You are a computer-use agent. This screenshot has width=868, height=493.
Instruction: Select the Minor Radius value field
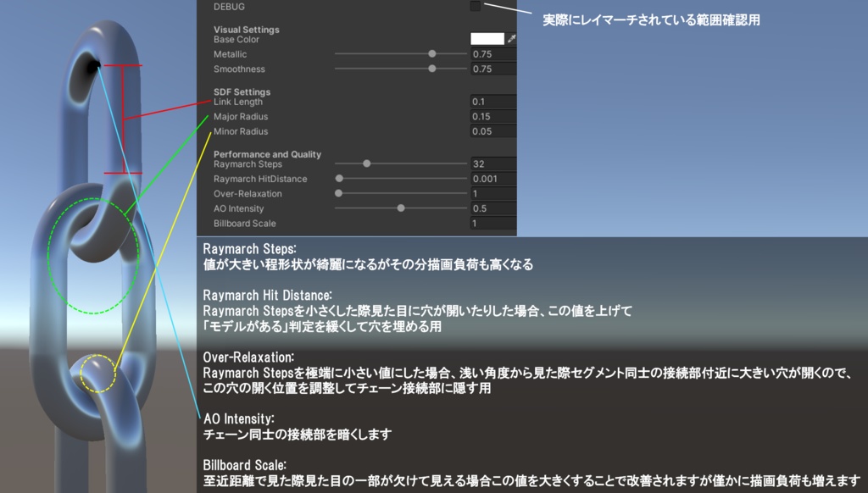pyautogui.click(x=492, y=131)
